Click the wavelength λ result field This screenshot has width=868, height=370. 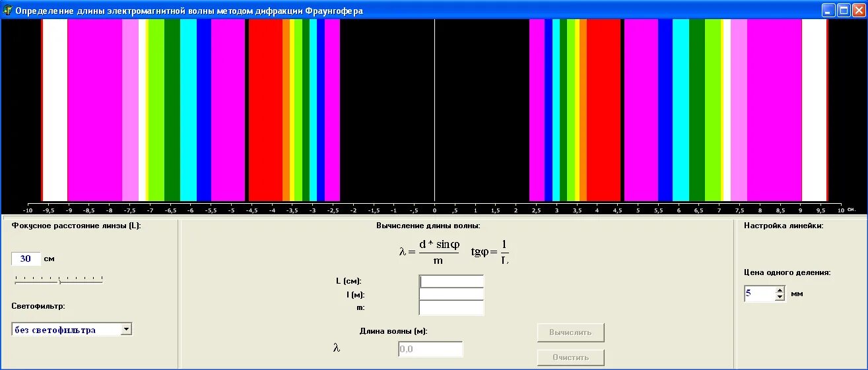pos(430,349)
